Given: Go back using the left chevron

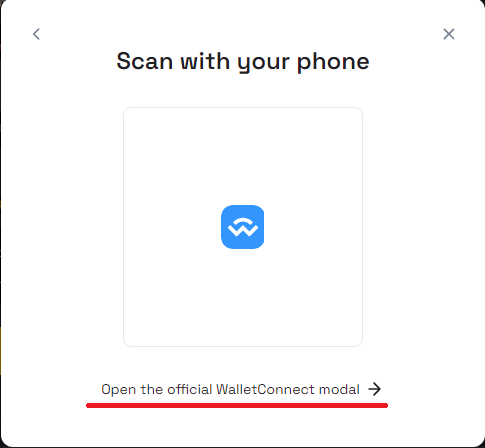Looking at the screenshot, I should pyautogui.click(x=36, y=34).
